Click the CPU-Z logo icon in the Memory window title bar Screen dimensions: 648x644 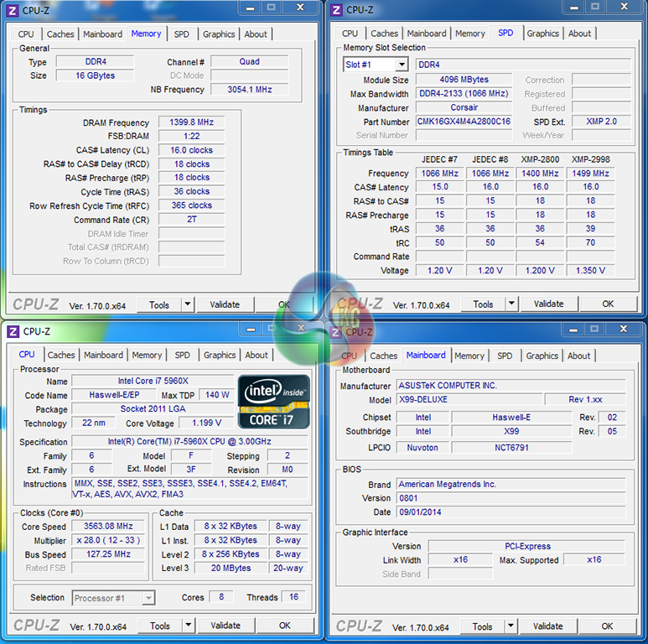pyautogui.click(x=13, y=10)
